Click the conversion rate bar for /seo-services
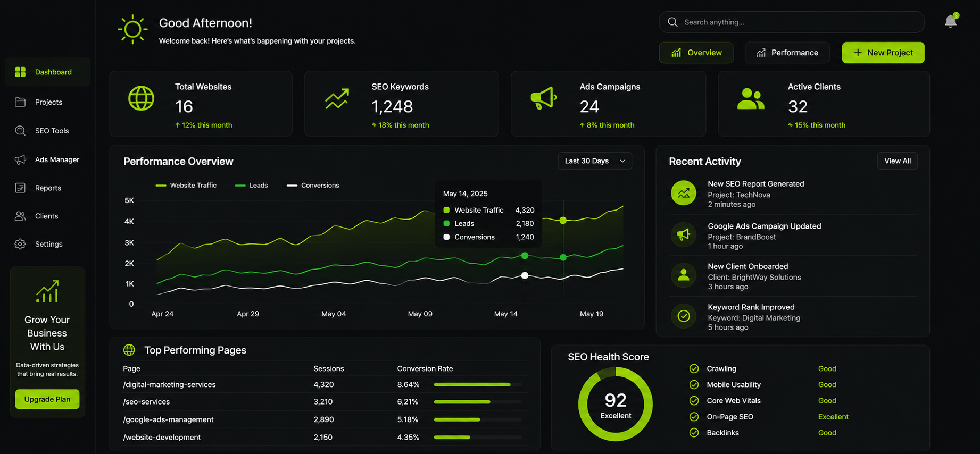This screenshot has width=980, height=454. click(477, 402)
